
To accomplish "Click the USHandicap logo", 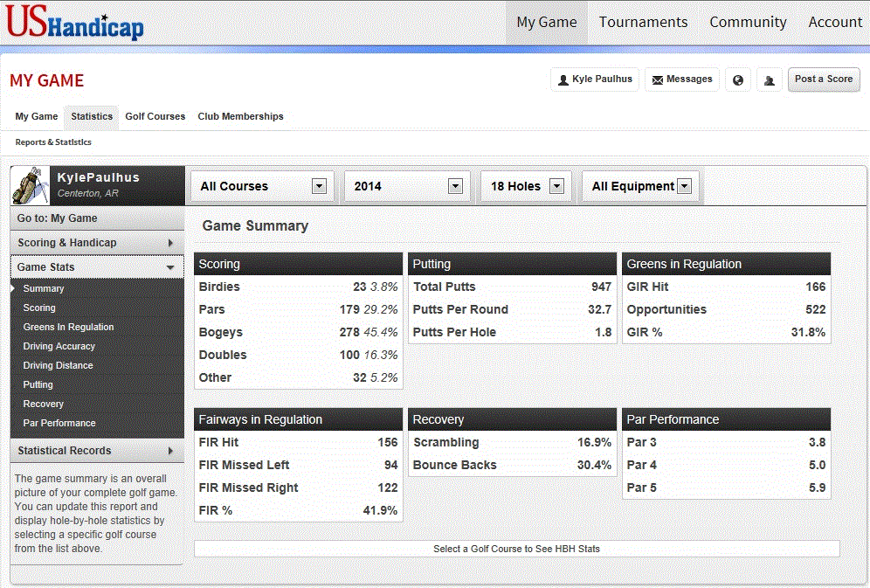I will (x=74, y=23).
